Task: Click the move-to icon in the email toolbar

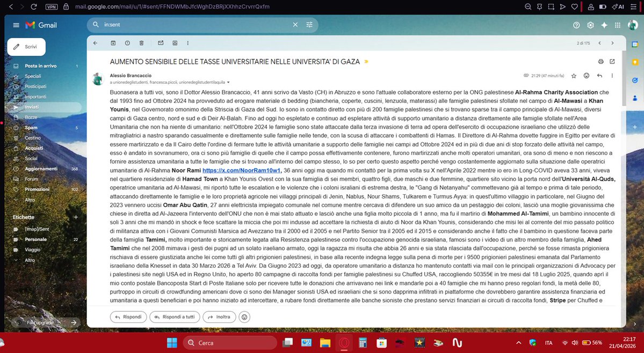Action: click(x=175, y=43)
